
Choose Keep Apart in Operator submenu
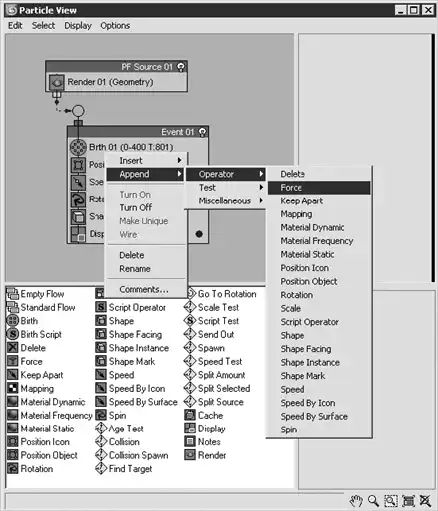click(x=319, y=201)
